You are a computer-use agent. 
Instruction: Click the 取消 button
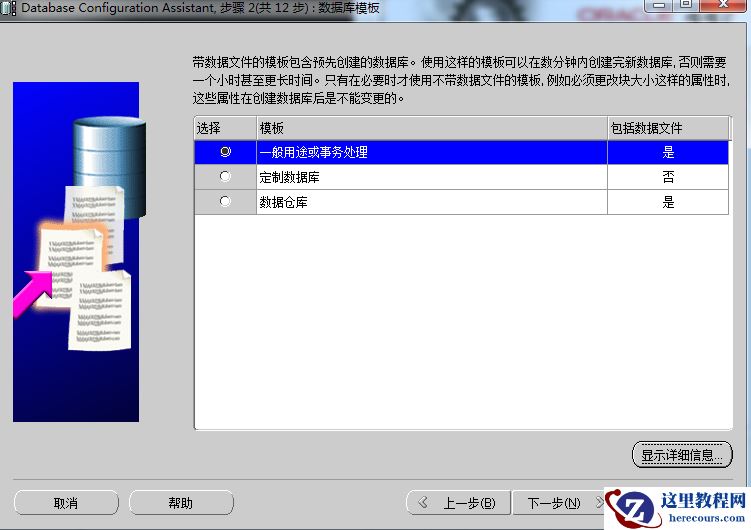(x=66, y=503)
